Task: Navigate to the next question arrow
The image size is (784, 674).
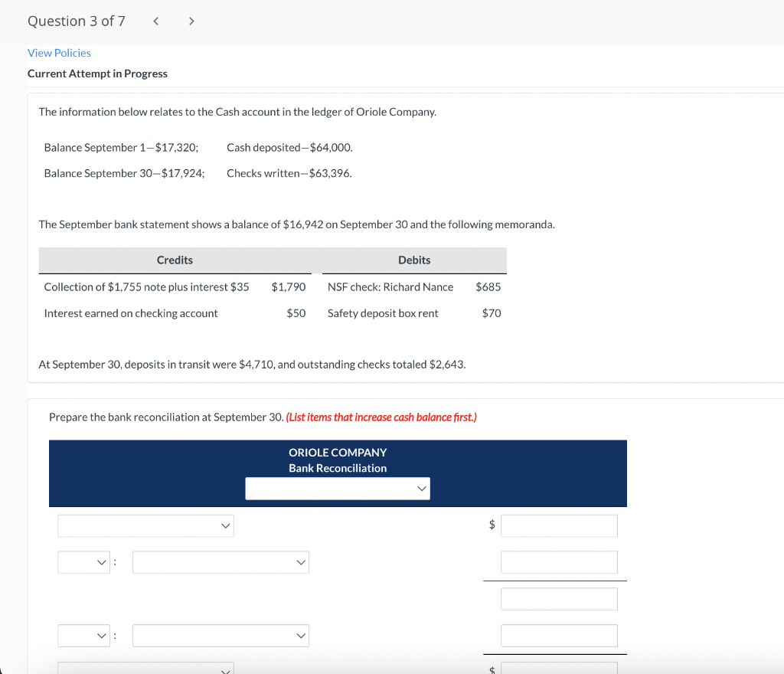Action: pyautogui.click(x=191, y=21)
